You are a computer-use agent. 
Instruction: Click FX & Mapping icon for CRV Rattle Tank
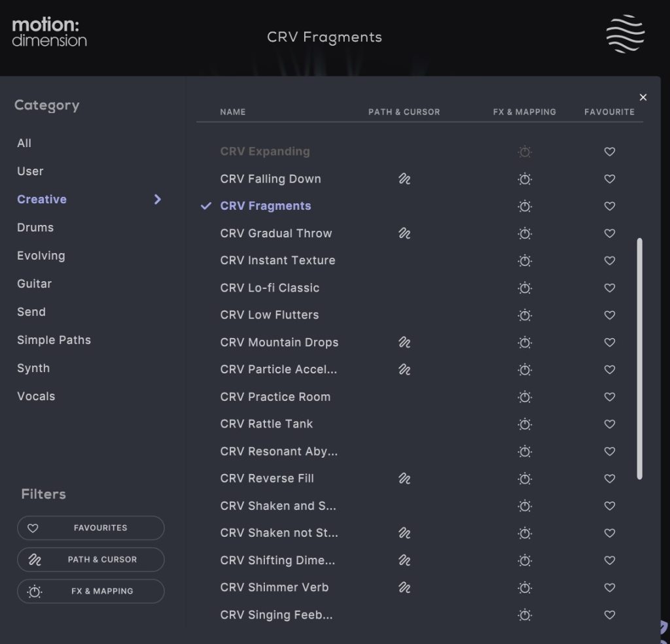pyautogui.click(x=524, y=424)
